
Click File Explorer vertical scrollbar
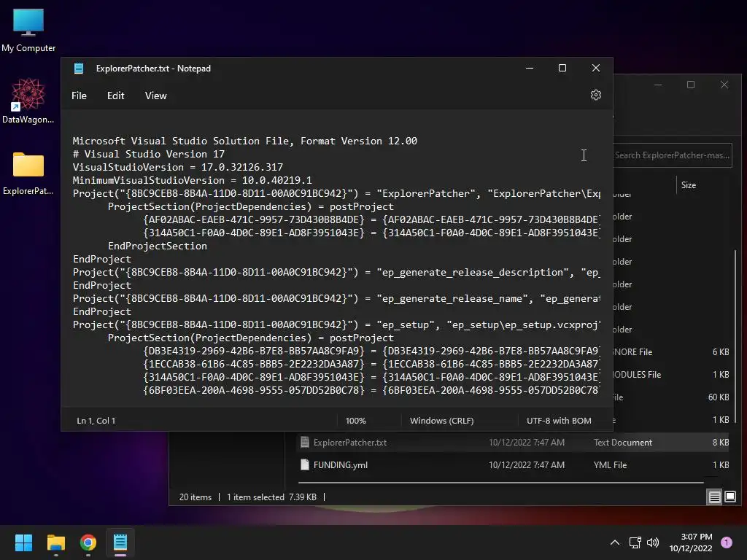click(736, 336)
